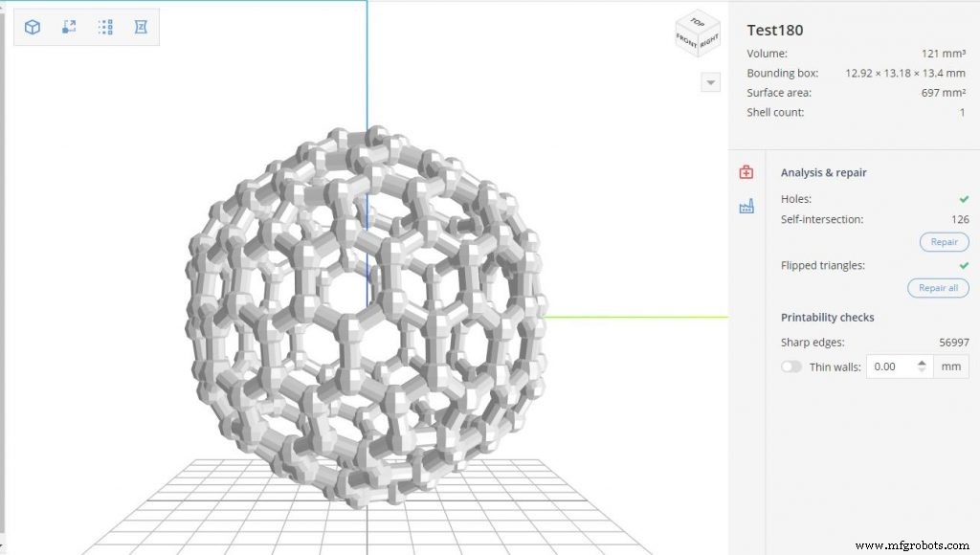This screenshot has width=980, height=555.
Task: Open the camera view dropdown below the view cube
Action: [x=710, y=83]
